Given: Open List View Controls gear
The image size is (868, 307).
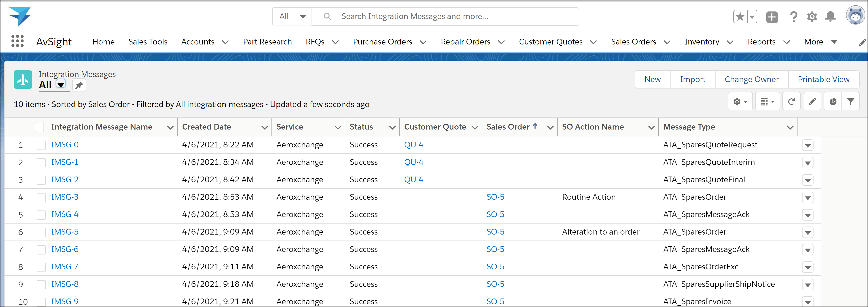Looking at the screenshot, I should click(740, 102).
